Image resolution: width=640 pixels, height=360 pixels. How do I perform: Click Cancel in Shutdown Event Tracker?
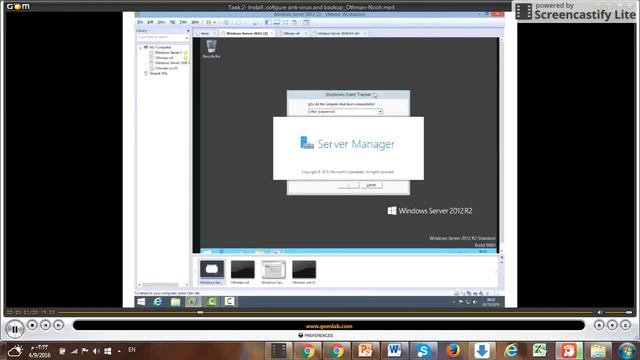pyautogui.click(x=371, y=185)
